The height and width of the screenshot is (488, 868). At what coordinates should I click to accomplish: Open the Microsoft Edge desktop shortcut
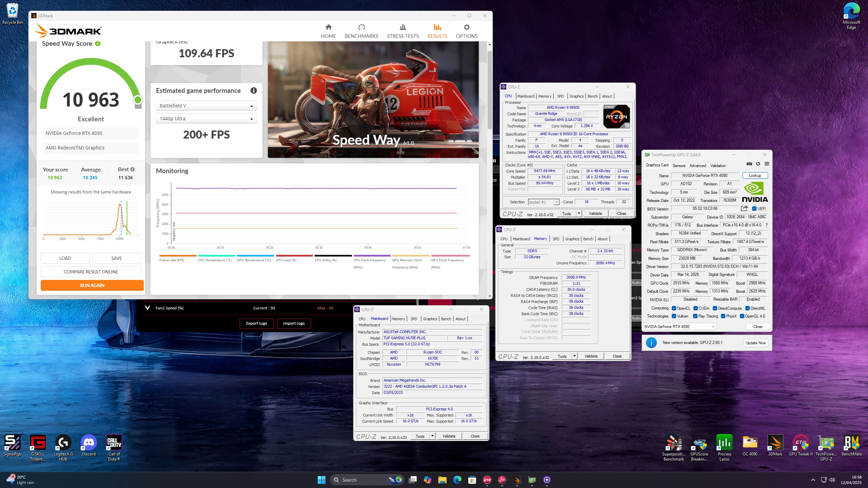851,16
